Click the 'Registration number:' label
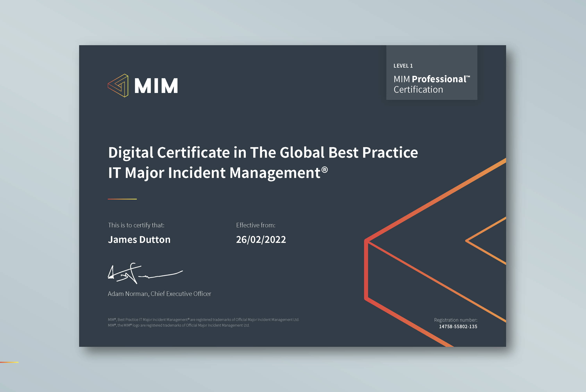586x392 pixels. (456, 320)
